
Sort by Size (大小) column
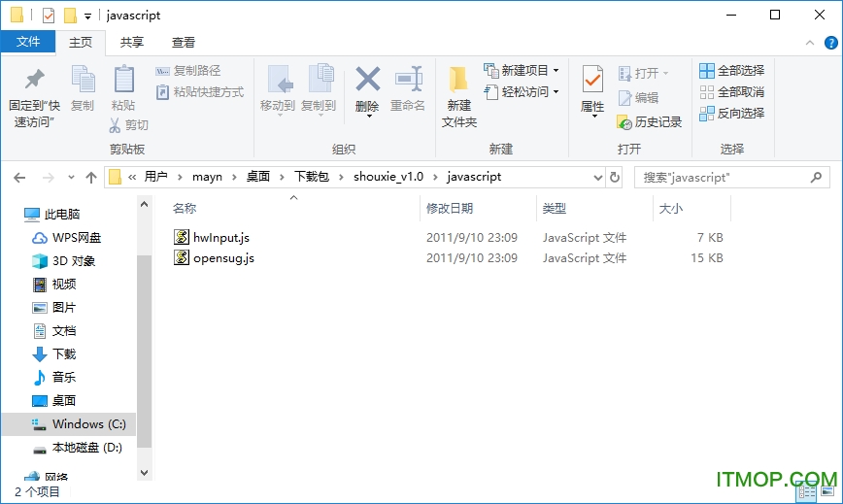[671, 209]
